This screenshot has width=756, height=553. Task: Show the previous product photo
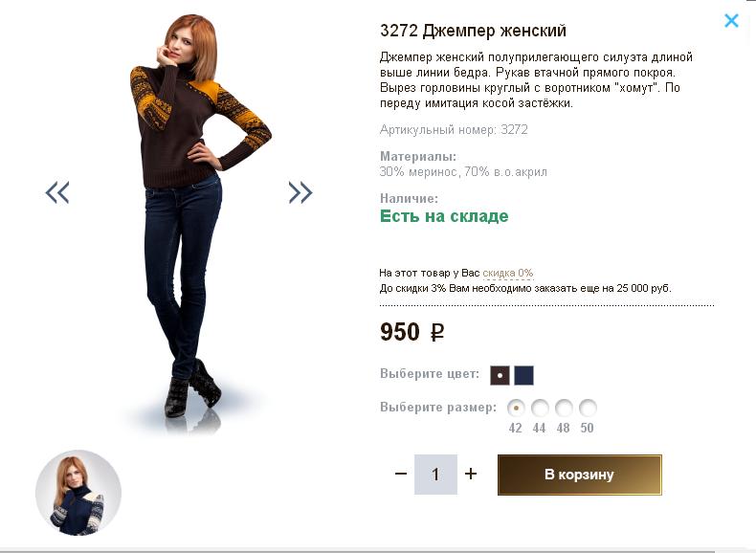click(57, 193)
